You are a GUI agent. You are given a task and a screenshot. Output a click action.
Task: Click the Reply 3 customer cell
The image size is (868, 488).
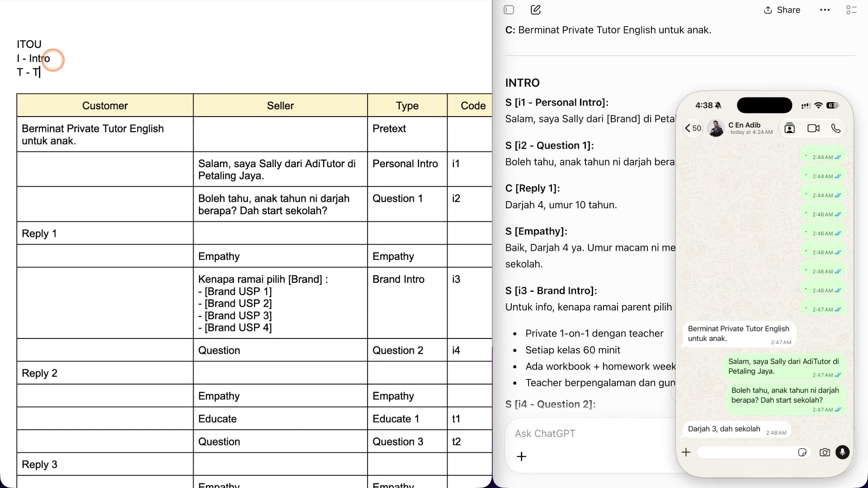105,464
